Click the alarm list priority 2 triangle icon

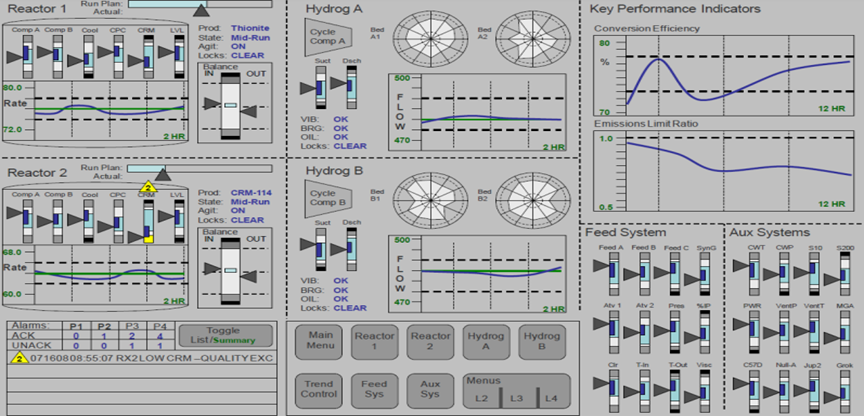[x=19, y=358]
